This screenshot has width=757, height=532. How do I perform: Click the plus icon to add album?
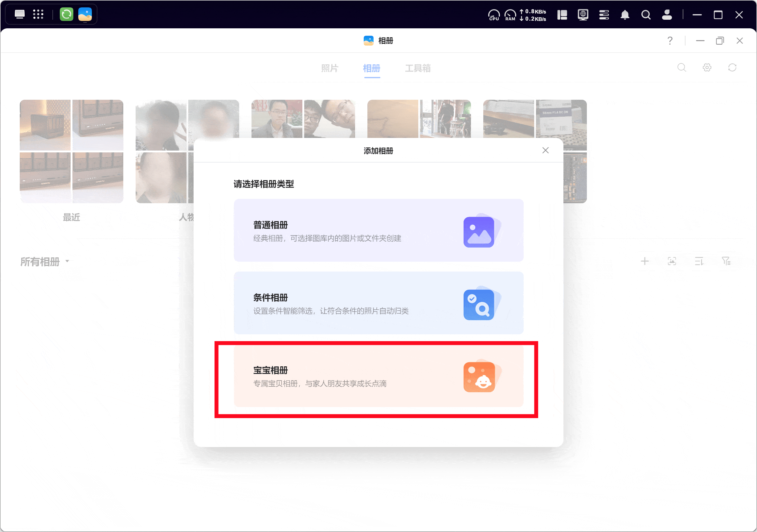644,262
